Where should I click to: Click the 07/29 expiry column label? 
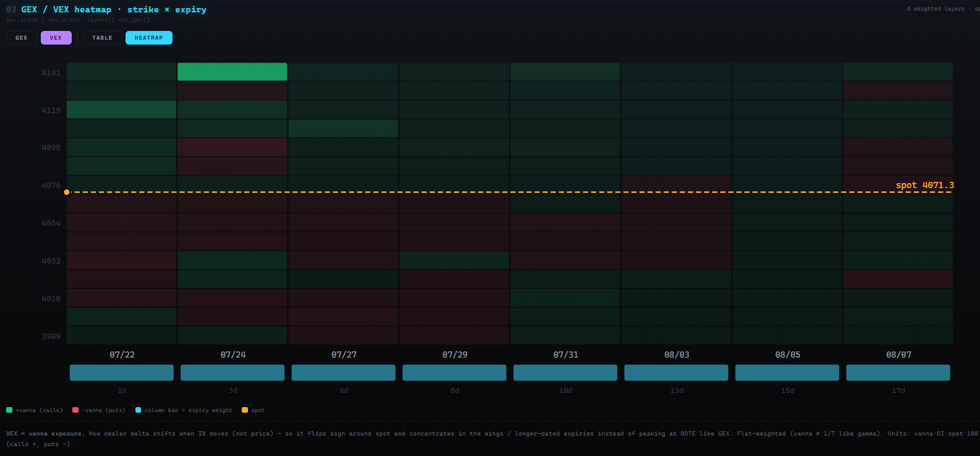[x=455, y=355]
